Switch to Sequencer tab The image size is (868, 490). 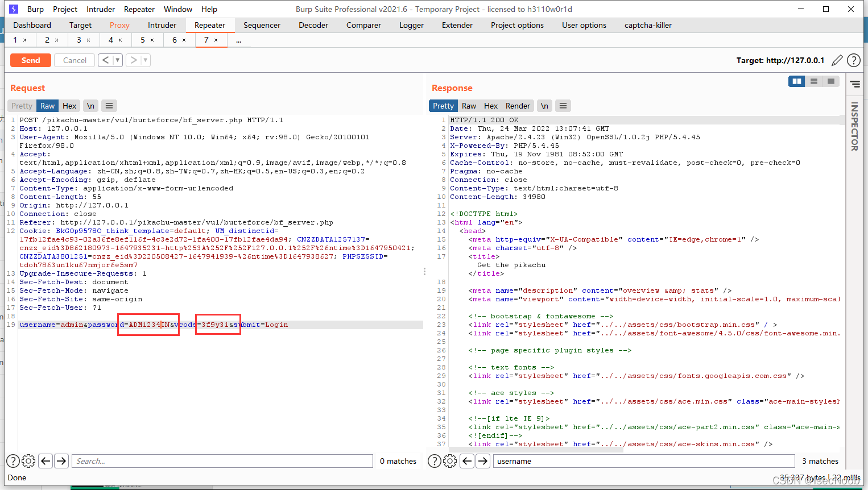(x=262, y=25)
